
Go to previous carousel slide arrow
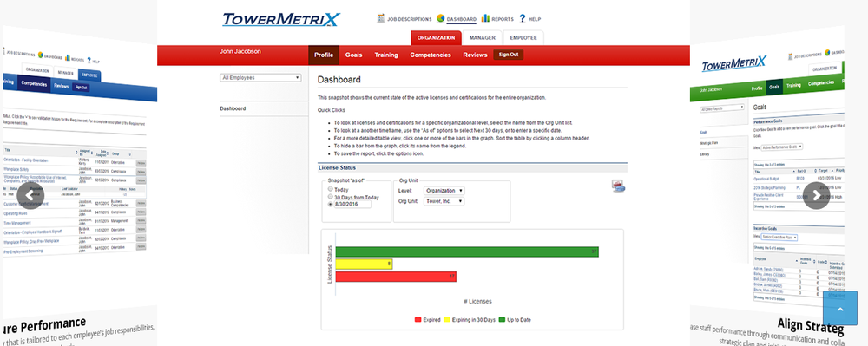pyautogui.click(x=30, y=196)
